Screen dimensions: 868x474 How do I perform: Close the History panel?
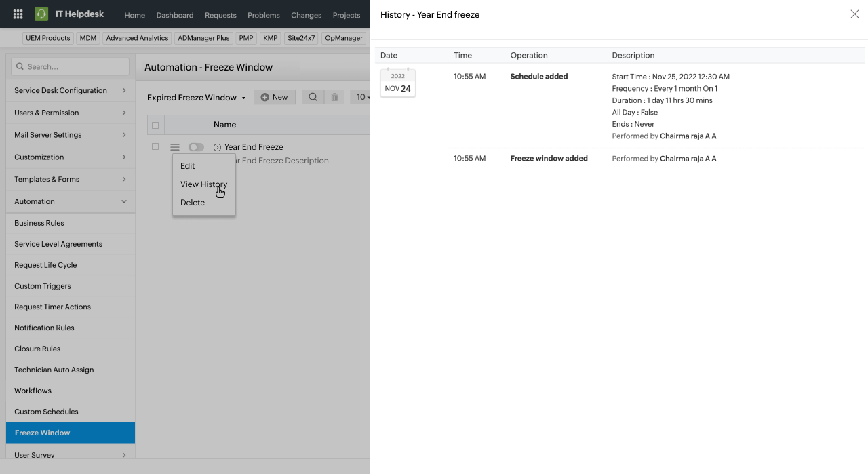tap(854, 14)
